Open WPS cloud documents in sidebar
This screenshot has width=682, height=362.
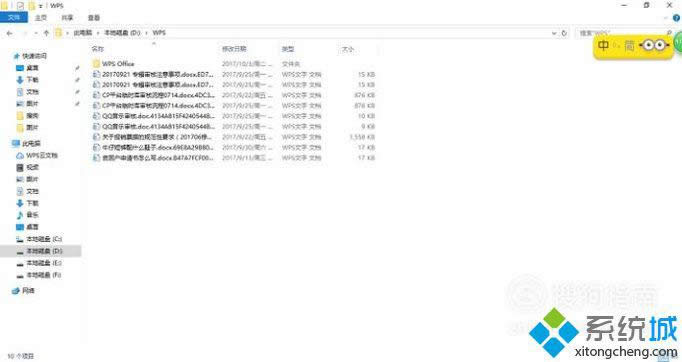pyautogui.click(x=37, y=155)
